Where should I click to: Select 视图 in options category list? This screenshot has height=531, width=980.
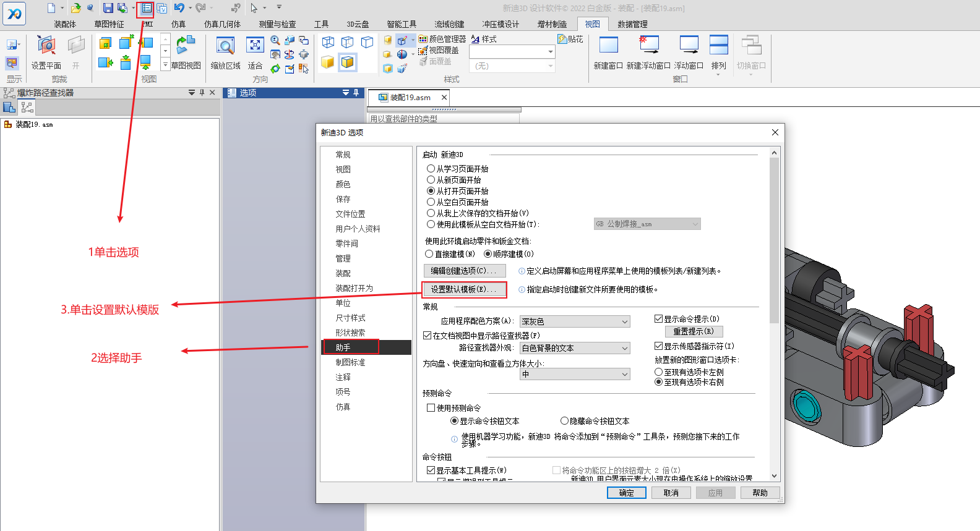(x=366, y=169)
